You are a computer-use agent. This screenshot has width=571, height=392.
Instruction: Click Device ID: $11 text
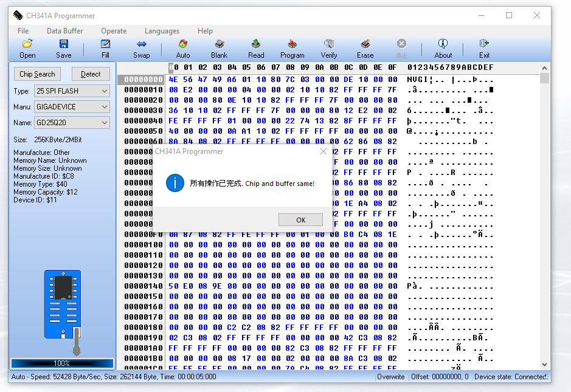coord(35,200)
